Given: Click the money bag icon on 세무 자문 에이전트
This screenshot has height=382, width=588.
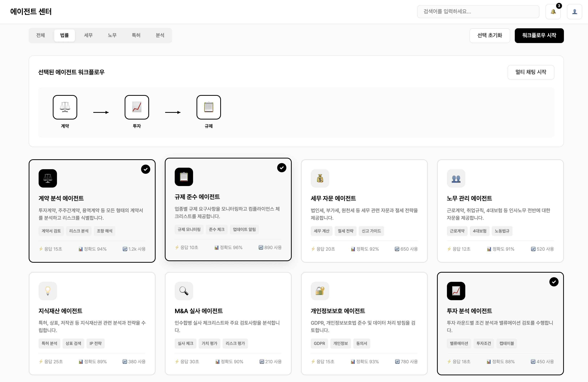Looking at the screenshot, I should click(320, 178).
